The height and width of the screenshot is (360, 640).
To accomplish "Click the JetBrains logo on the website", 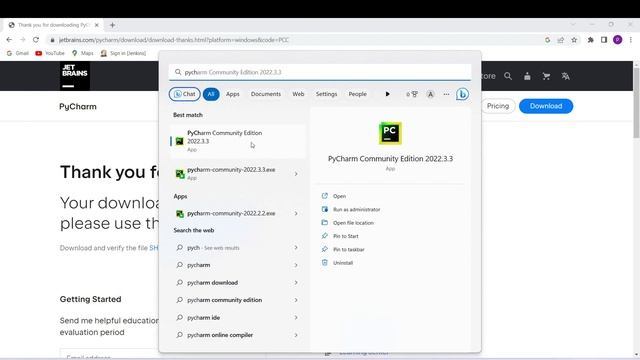I will (75, 76).
